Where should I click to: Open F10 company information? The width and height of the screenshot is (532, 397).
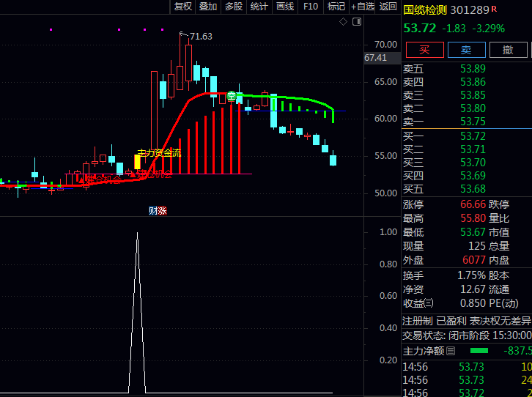pyautogui.click(x=311, y=7)
